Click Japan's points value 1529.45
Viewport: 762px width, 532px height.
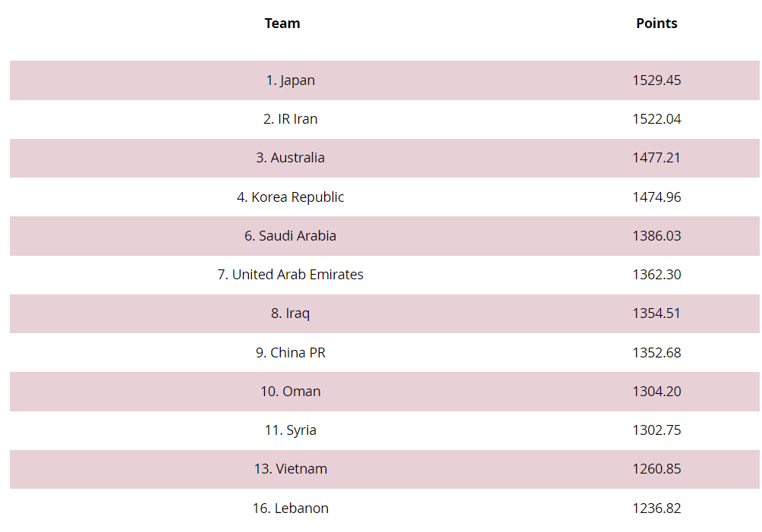click(x=657, y=80)
